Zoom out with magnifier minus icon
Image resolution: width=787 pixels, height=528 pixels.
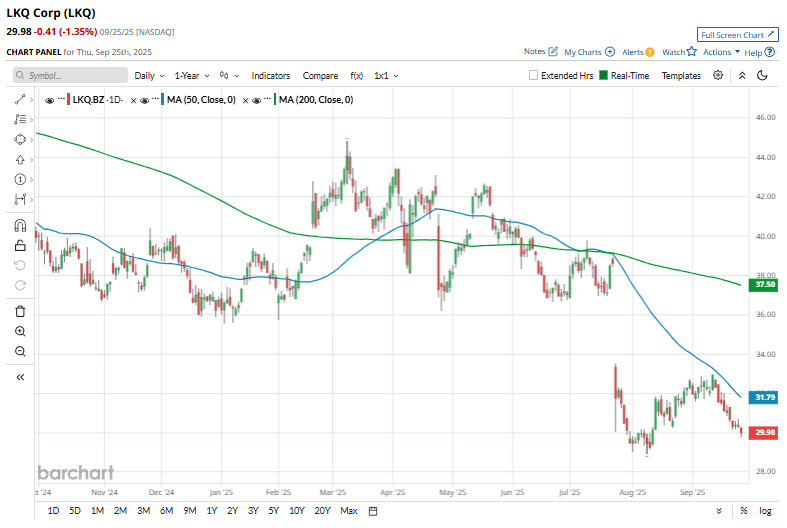[20, 351]
